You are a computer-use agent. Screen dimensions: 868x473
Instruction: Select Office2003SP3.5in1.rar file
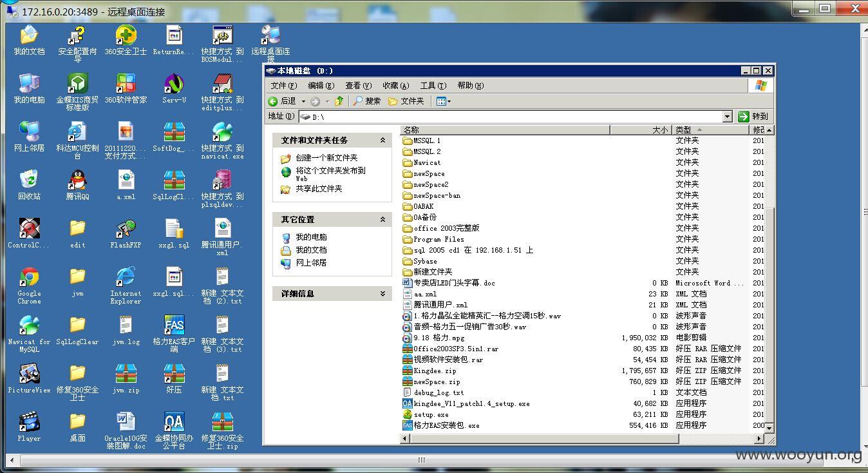pyautogui.click(x=450, y=349)
